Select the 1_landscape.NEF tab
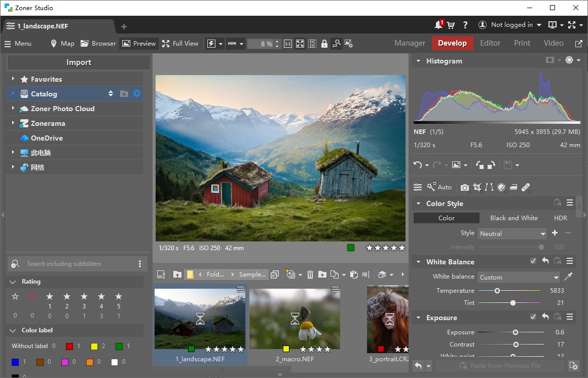 (x=58, y=26)
